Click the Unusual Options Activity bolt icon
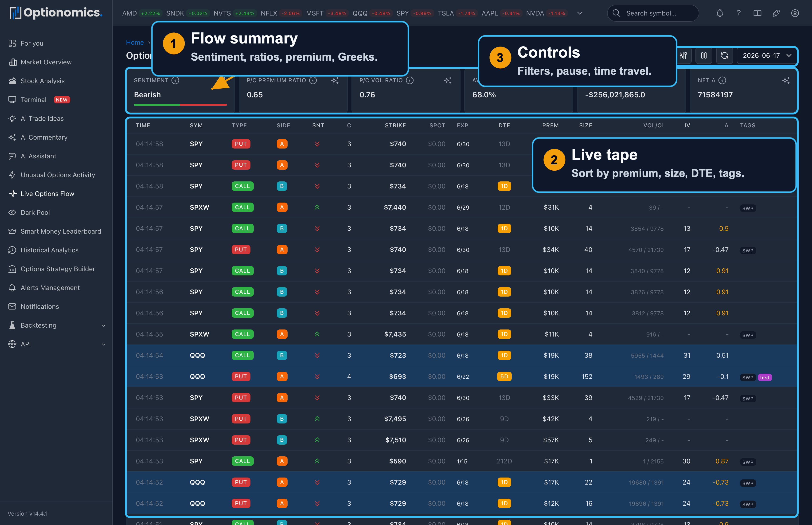 click(12, 175)
